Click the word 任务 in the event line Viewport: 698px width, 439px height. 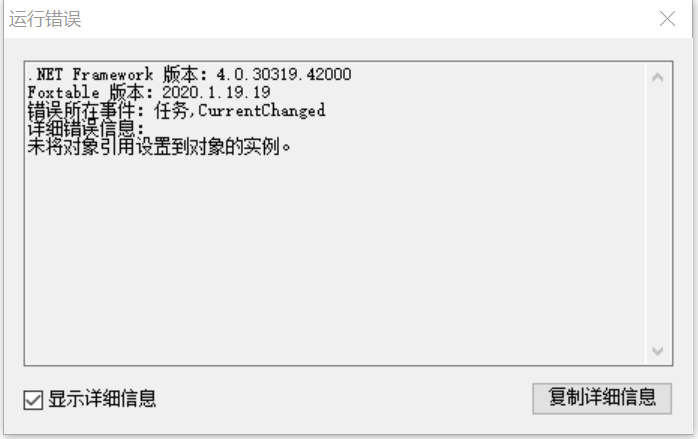point(171,110)
